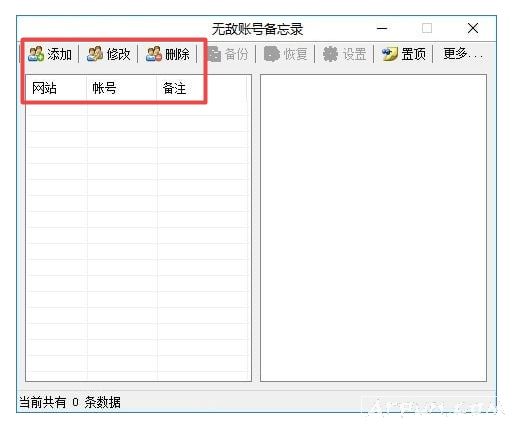The image size is (512, 426).
Task: Click the 删除 delete-account icon
Action: pyautogui.click(x=154, y=54)
